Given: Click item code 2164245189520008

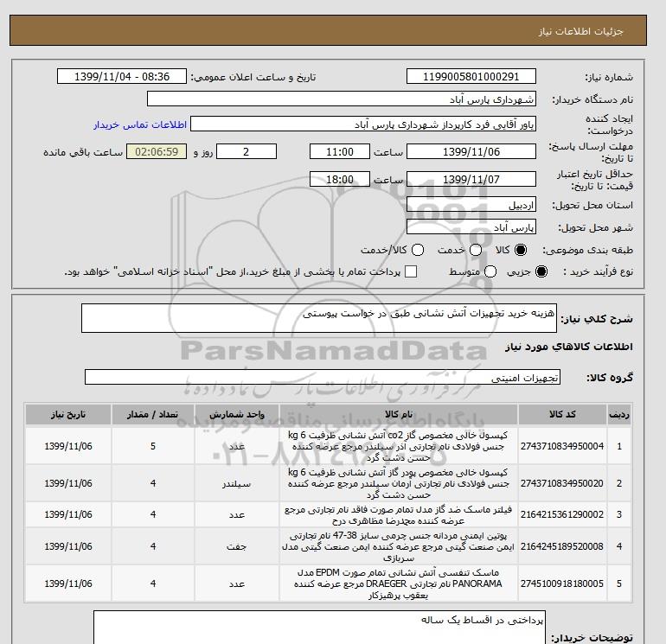Looking at the screenshot, I should click(562, 546).
